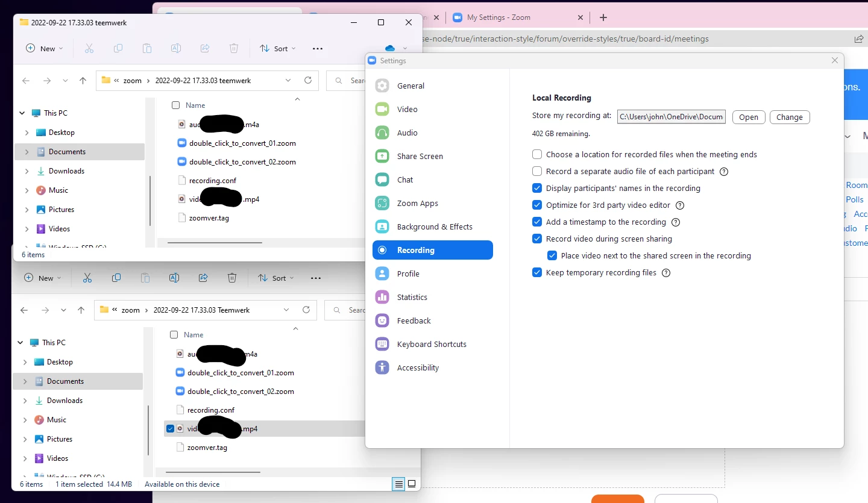
Task: Open recent locations dropdown in lower Explorer
Action: coord(63,310)
